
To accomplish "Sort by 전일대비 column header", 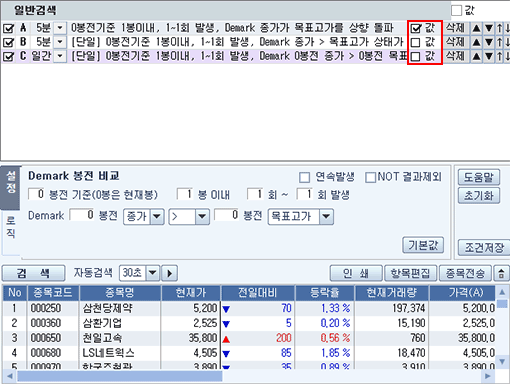I will (258, 293).
